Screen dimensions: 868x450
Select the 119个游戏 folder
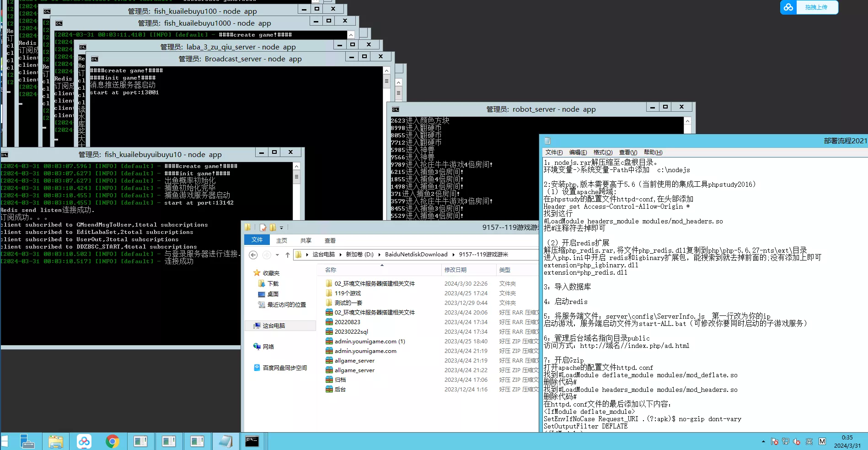tap(348, 293)
